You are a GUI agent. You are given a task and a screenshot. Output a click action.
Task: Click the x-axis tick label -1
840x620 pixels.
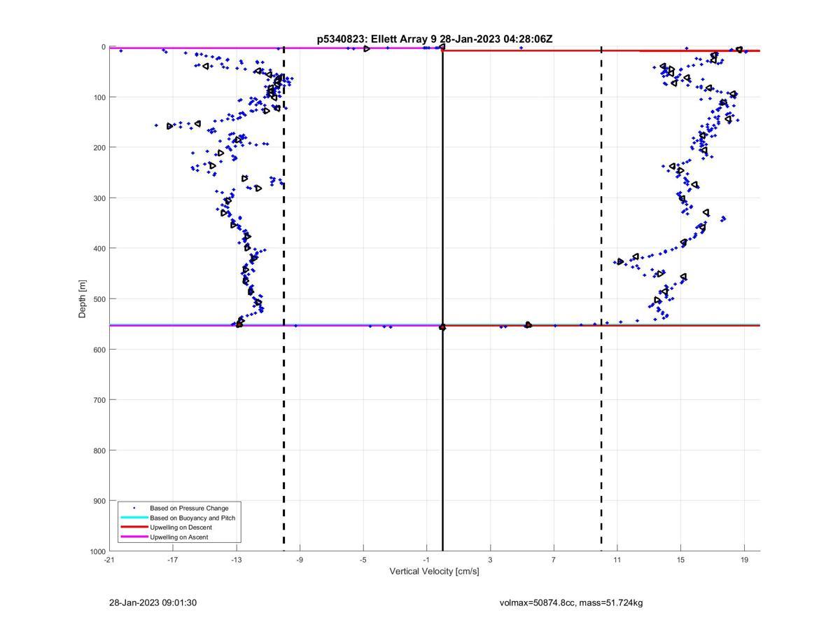(427, 560)
